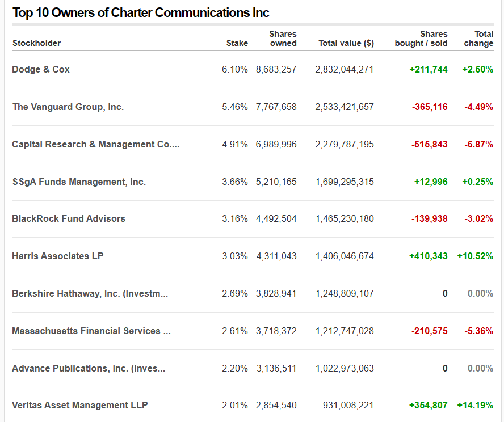
Task: Click the Shares bought / sold header
Action: (421, 39)
